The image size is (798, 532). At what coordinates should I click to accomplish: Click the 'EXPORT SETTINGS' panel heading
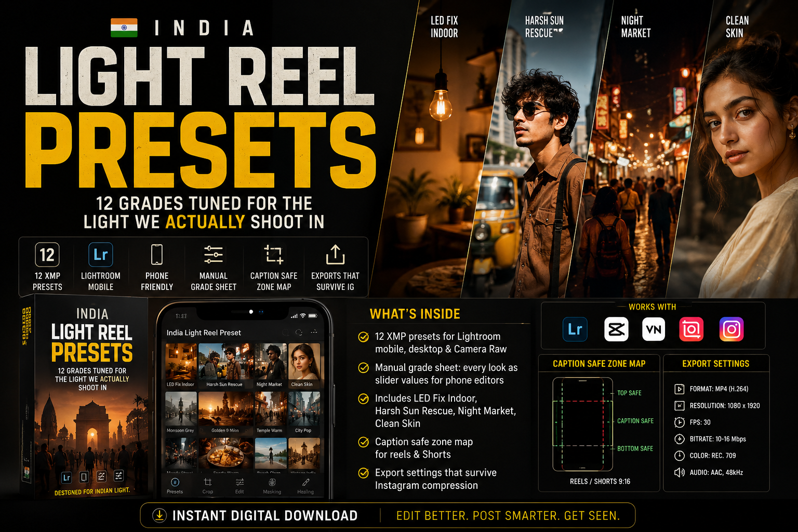pos(716,364)
